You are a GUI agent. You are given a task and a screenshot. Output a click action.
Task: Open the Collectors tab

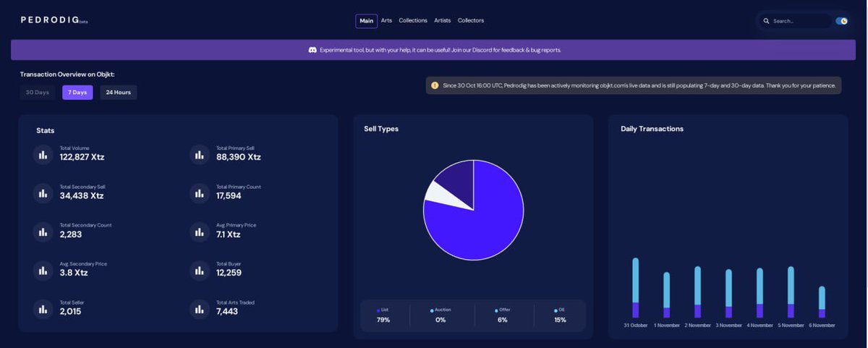tap(471, 20)
